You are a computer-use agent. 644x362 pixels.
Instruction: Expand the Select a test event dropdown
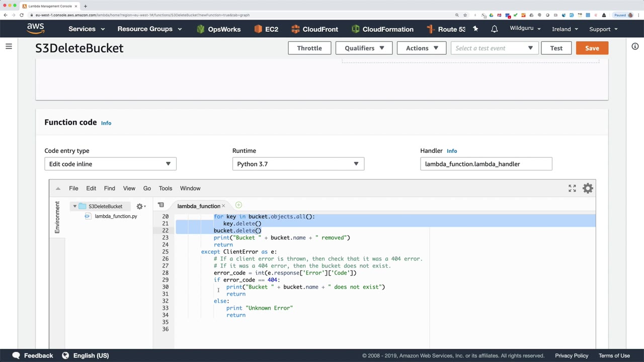494,48
